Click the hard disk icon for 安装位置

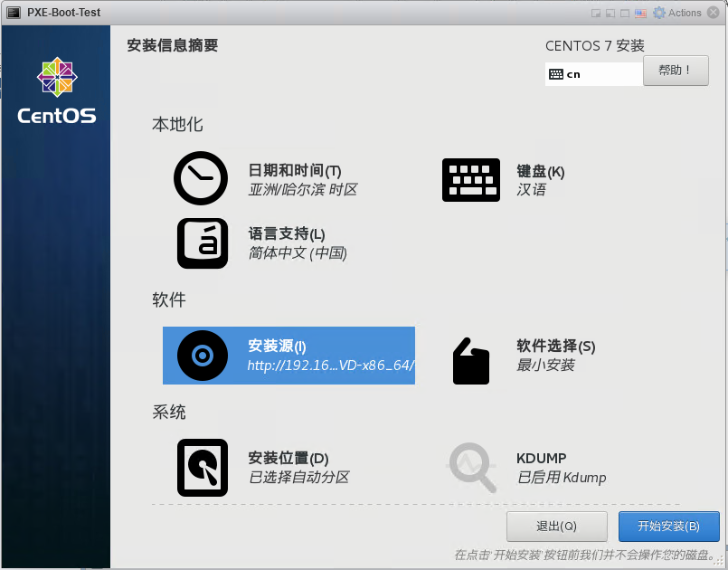[x=203, y=468]
